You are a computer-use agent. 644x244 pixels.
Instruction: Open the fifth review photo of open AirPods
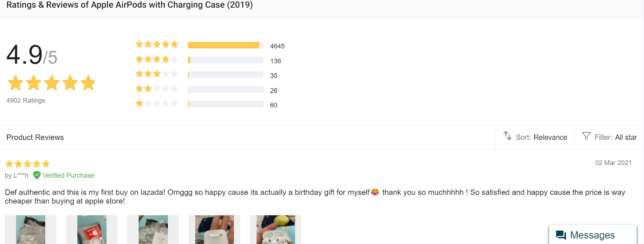(x=275, y=230)
